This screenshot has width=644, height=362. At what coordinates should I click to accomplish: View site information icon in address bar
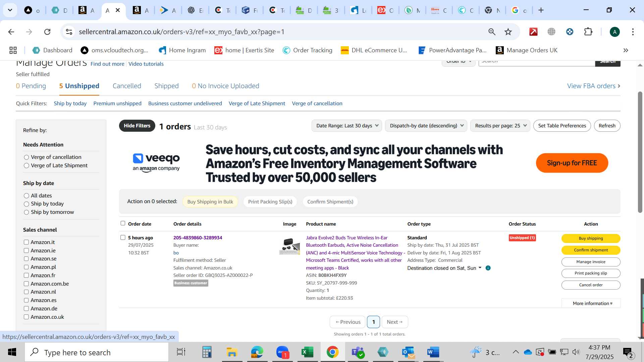(69, 32)
